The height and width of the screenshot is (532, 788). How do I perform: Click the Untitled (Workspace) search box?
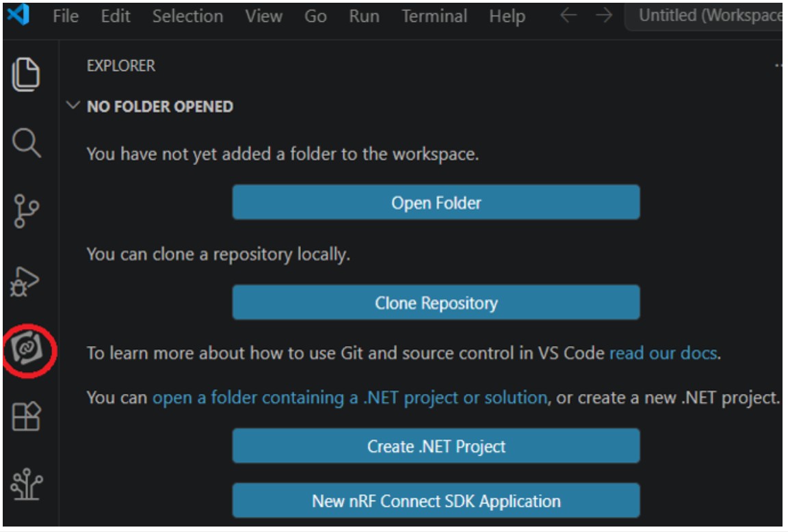(x=705, y=16)
